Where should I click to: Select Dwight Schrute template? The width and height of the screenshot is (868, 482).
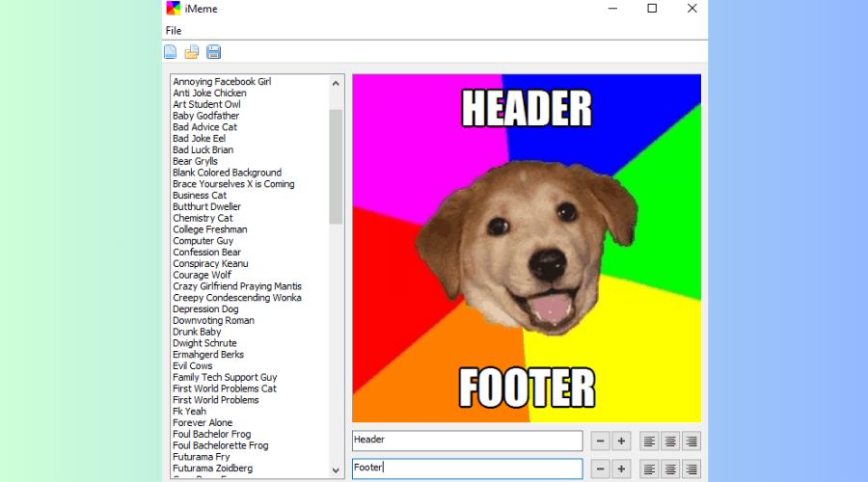pos(204,343)
